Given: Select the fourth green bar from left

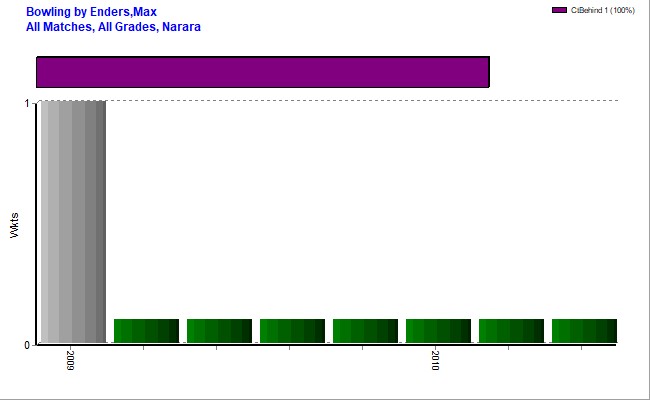Looking at the screenshot, I should 365,330.
